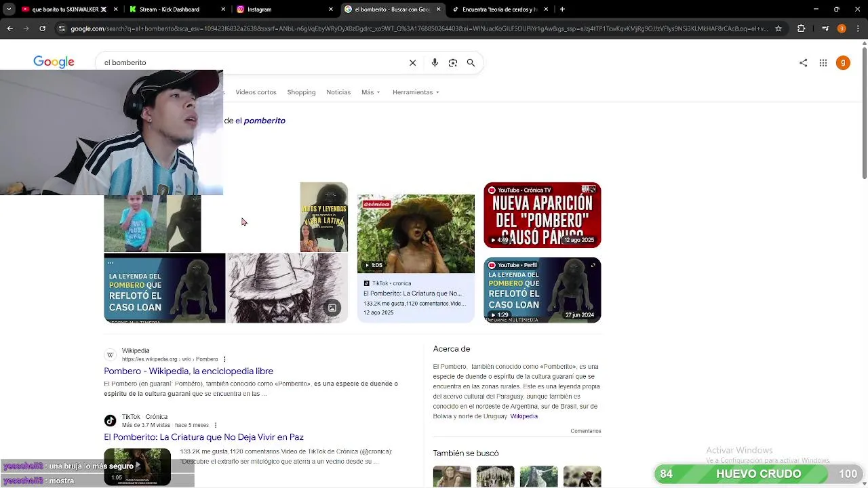Image resolution: width=868 pixels, height=488 pixels.
Task: Open the tab search dropdown arrow
Action: pos(9,9)
